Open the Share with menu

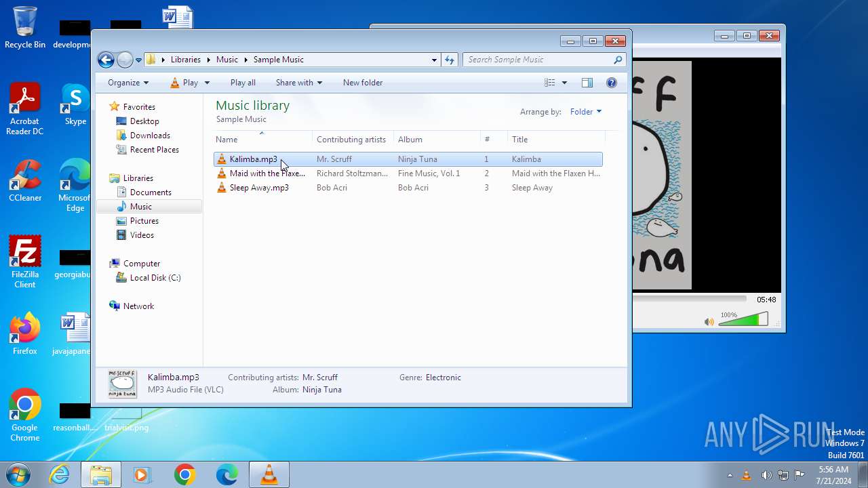[298, 83]
